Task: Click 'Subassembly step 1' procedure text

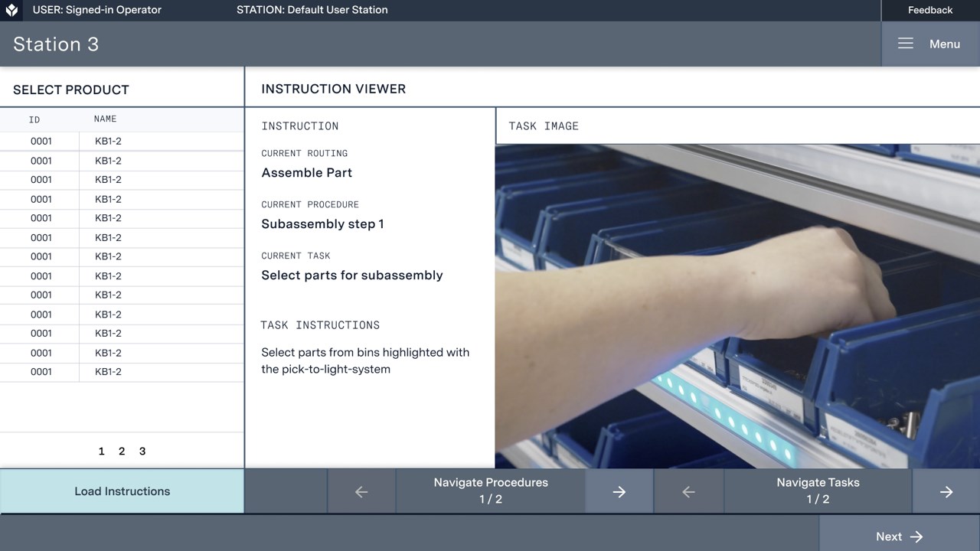Action: 322,224
